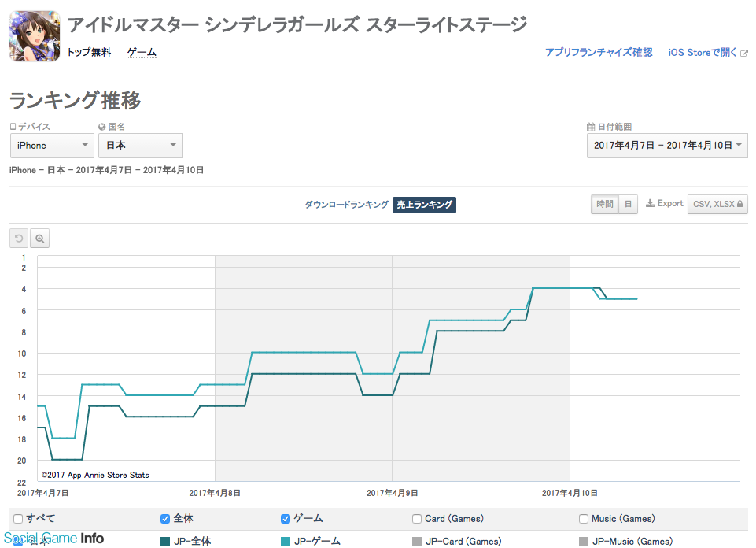Open the date range dropdown
Screen dimensions: 756x548
667,146
